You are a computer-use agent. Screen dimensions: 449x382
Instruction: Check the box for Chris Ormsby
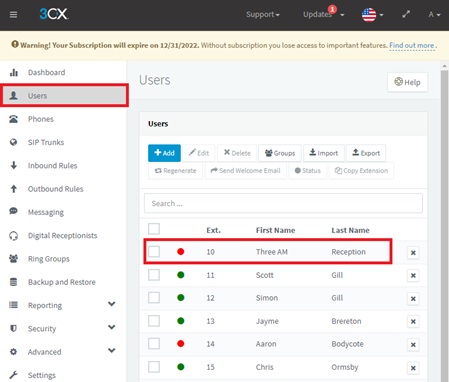[x=154, y=367]
